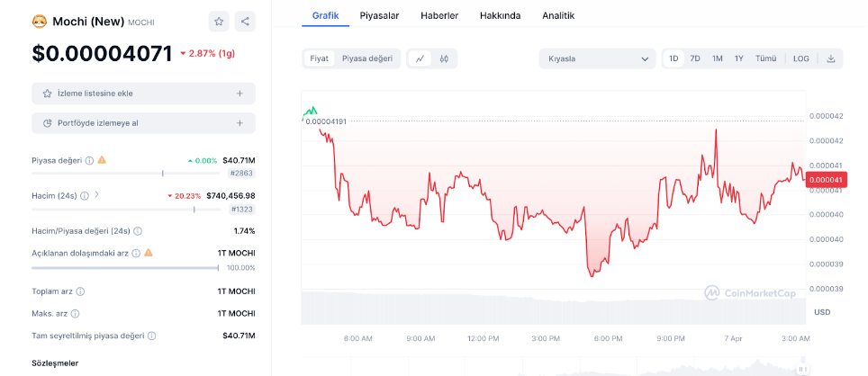The height and width of the screenshot is (376, 868).
Task: Click info icon next to Toplam arz
Action: tap(81, 291)
